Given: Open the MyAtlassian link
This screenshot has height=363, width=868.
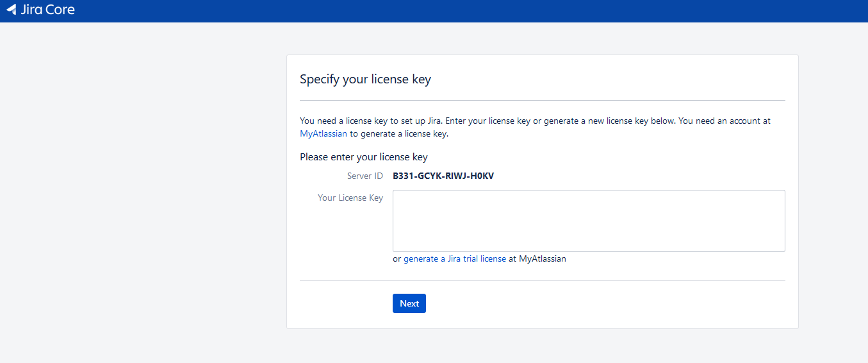Looking at the screenshot, I should tap(323, 134).
